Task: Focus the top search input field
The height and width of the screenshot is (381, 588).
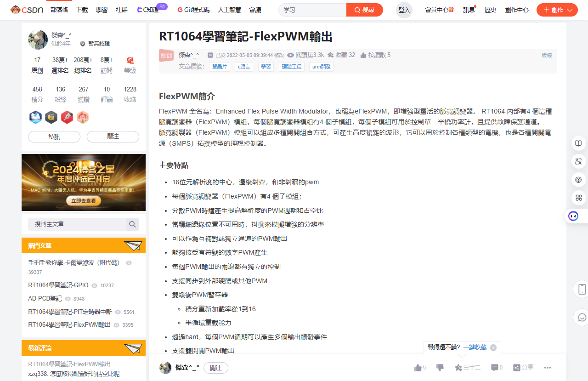Action: click(x=312, y=10)
